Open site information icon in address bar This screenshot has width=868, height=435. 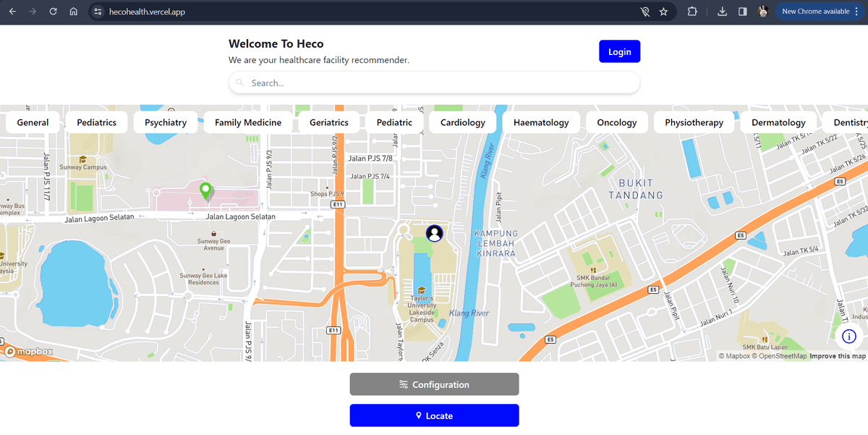tap(98, 12)
